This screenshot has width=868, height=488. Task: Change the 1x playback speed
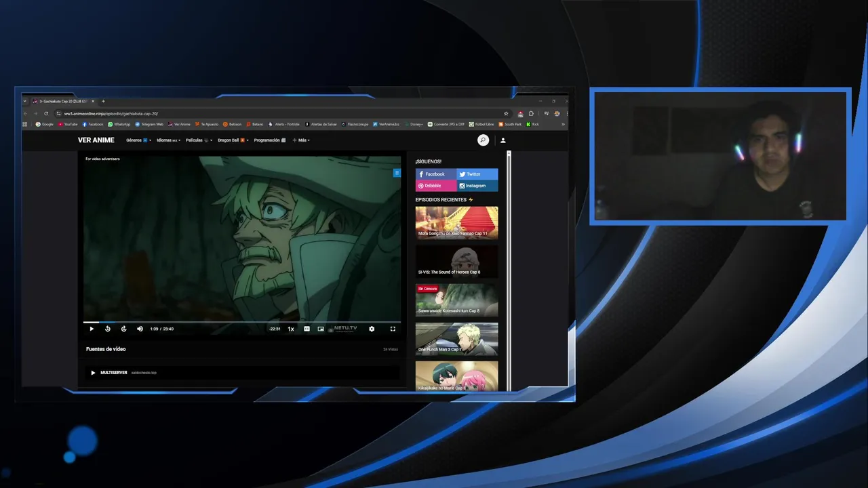(291, 329)
